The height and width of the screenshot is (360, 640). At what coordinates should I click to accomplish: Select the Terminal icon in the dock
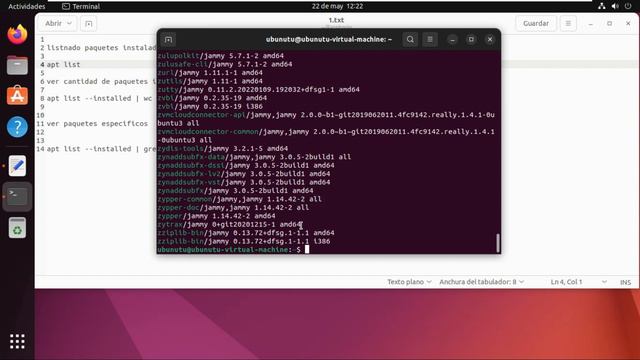point(17,197)
